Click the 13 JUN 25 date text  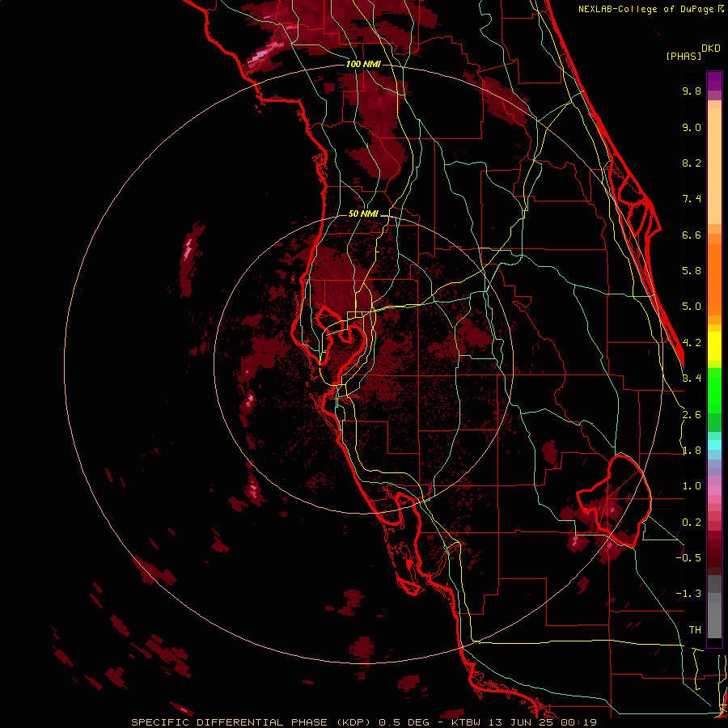tap(521, 722)
